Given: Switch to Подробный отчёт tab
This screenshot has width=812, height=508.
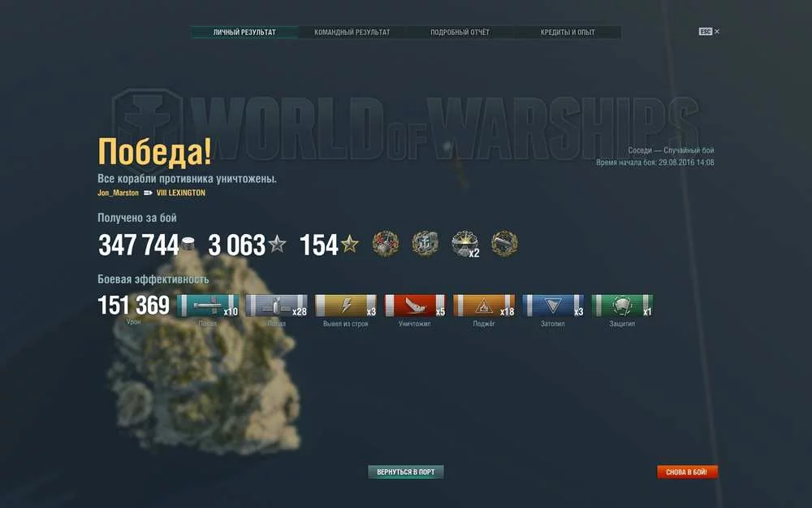Looking at the screenshot, I should point(460,33).
